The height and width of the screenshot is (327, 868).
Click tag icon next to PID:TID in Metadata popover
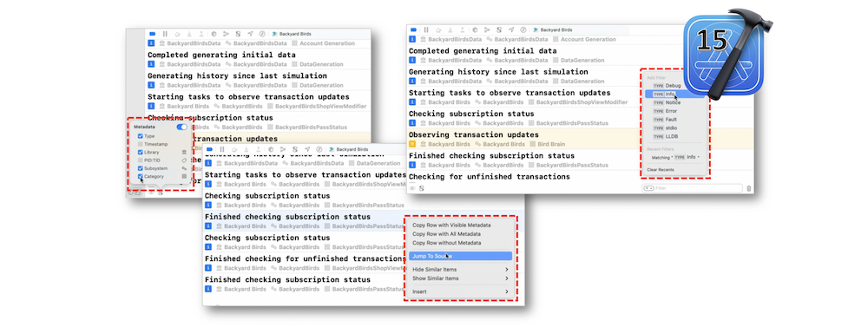point(184,160)
